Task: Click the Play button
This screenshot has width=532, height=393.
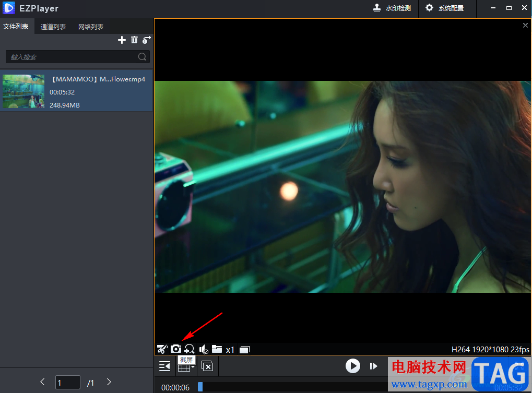Action: click(353, 366)
